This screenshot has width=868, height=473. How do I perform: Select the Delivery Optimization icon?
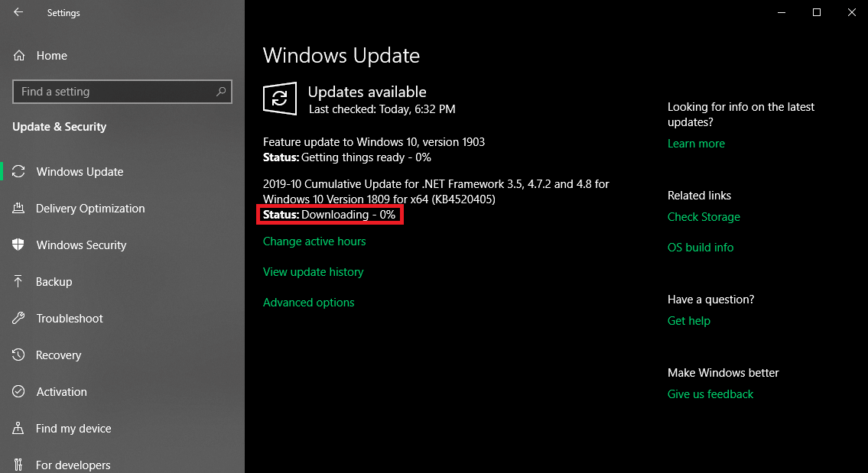click(x=19, y=209)
